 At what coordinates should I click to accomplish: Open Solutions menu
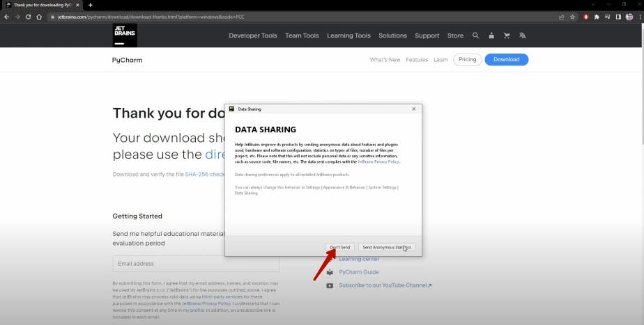pyautogui.click(x=392, y=35)
